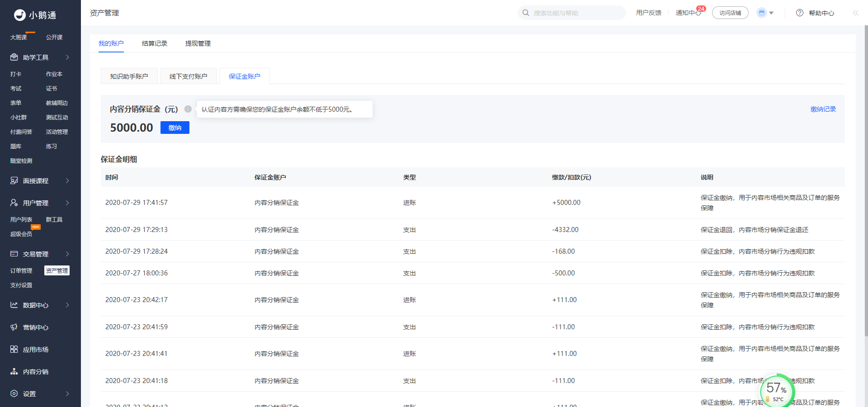Open 小社群 in sidebar
This screenshot has width=868, height=407.
point(19,117)
